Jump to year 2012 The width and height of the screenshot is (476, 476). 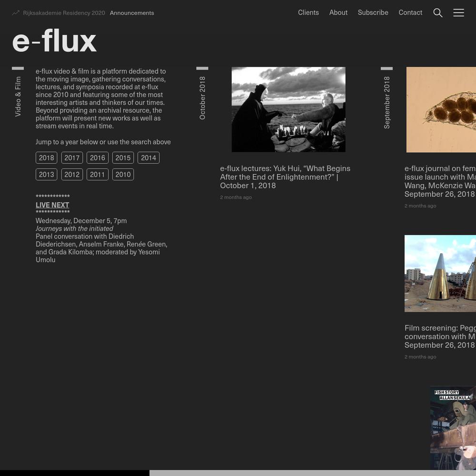coord(72,175)
